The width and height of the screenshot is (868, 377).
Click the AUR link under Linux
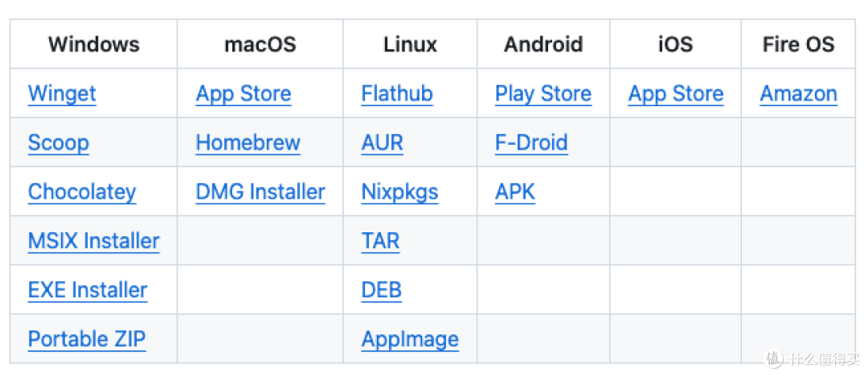[x=382, y=143]
